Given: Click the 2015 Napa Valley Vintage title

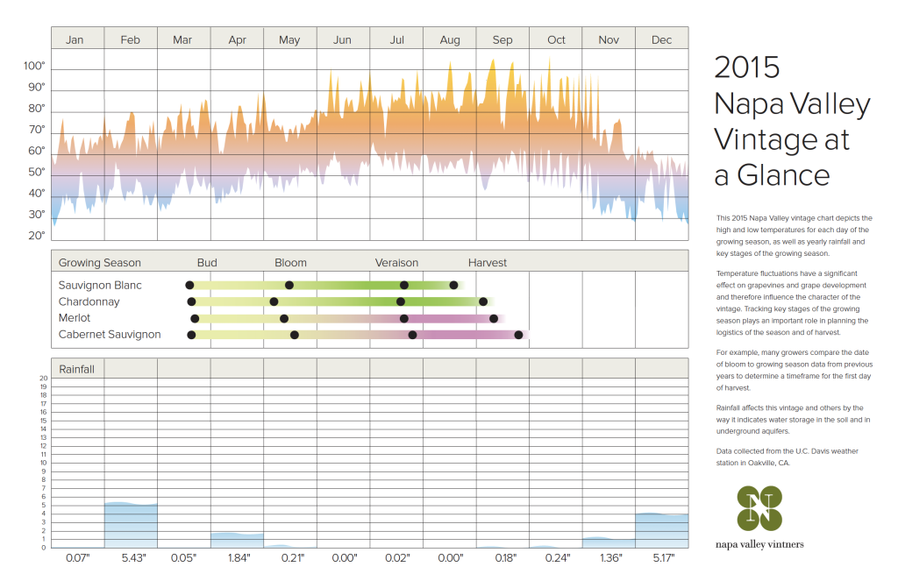Looking at the screenshot, I should [792, 121].
